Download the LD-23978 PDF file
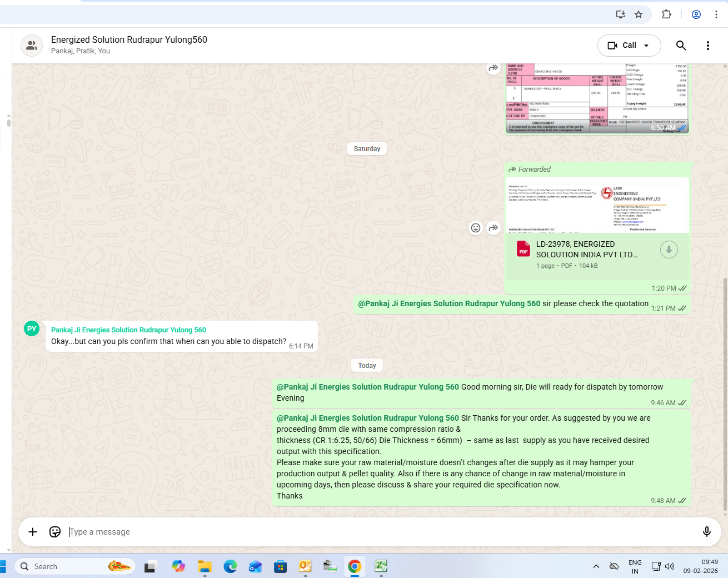 click(x=669, y=250)
